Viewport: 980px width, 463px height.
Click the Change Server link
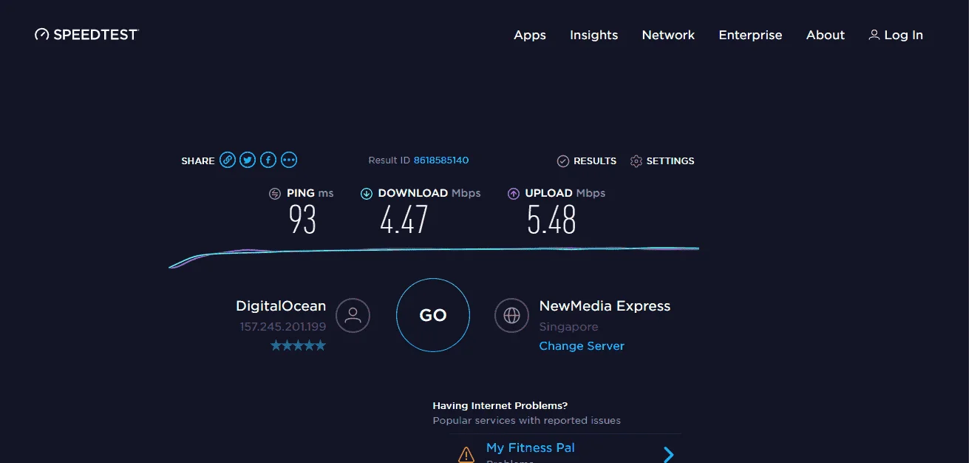coord(582,346)
